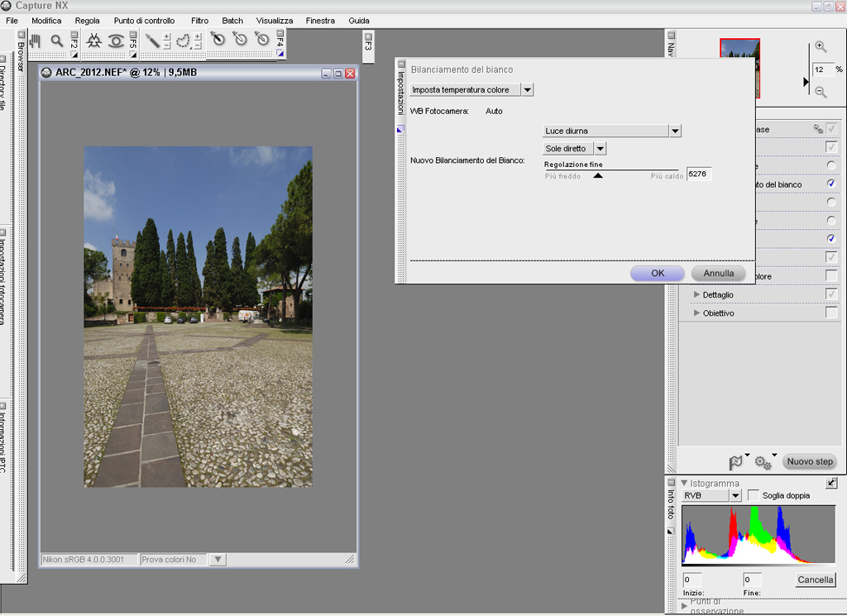The height and width of the screenshot is (616, 847).
Task: Open the Sole diretto dropdown
Action: (601, 149)
